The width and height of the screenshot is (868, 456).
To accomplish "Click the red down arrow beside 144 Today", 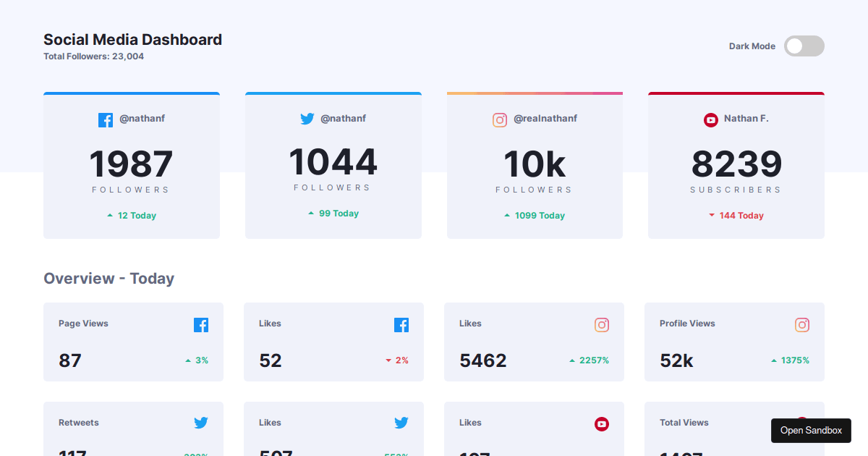I will (x=713, y=215).
